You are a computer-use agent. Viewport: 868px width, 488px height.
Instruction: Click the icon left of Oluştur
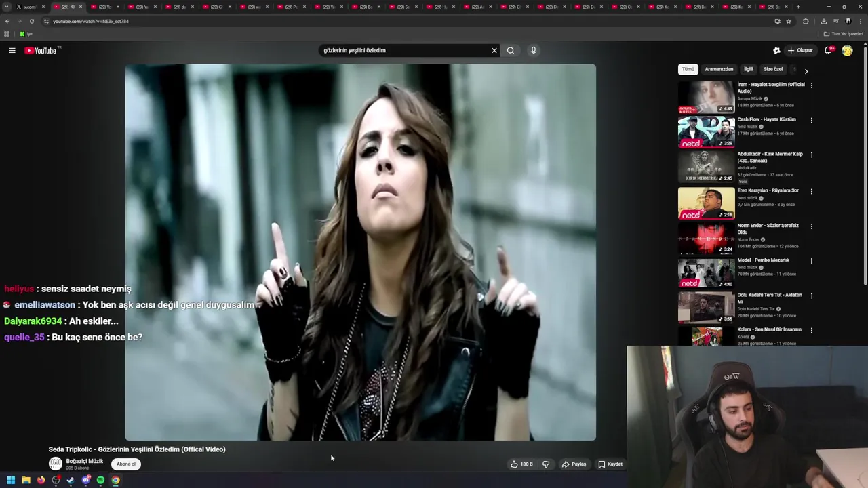click(x=776, y=50)
